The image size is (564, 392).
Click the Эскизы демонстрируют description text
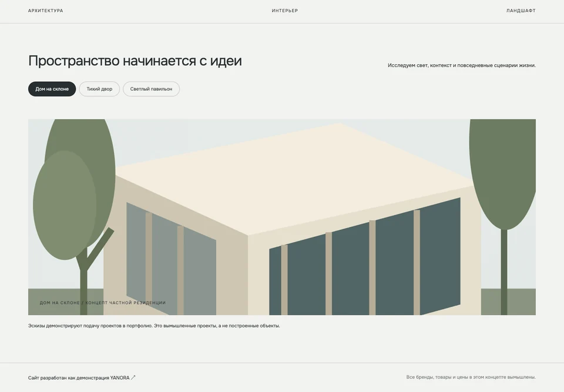pyautogui.click(x=154, y=326)
